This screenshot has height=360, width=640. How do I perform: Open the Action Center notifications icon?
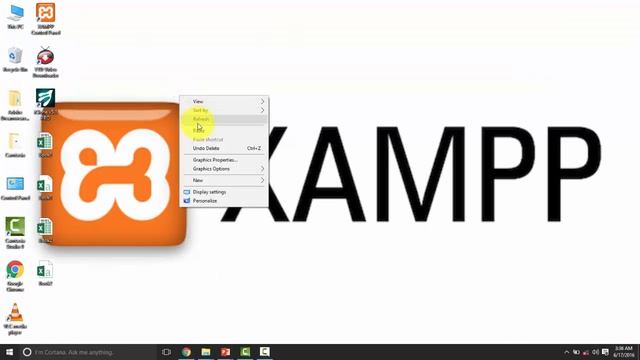click(x=605, y=352)
